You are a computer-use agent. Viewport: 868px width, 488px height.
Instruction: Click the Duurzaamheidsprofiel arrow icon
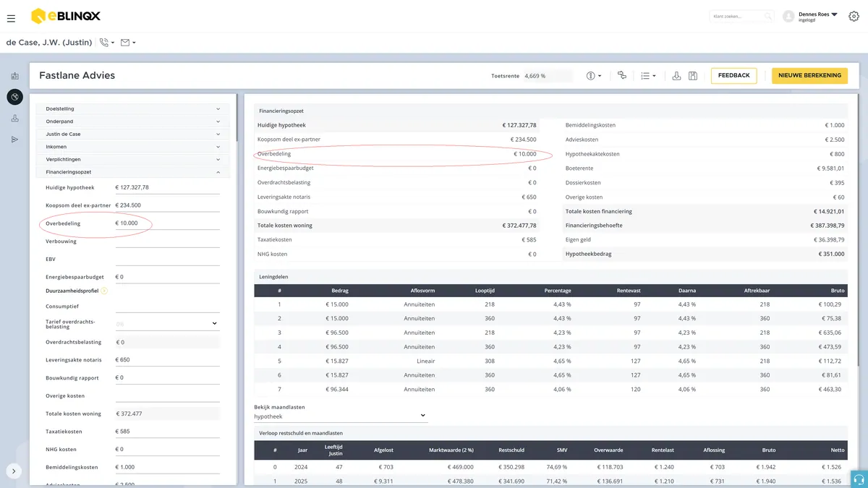[x=104, y=291]
